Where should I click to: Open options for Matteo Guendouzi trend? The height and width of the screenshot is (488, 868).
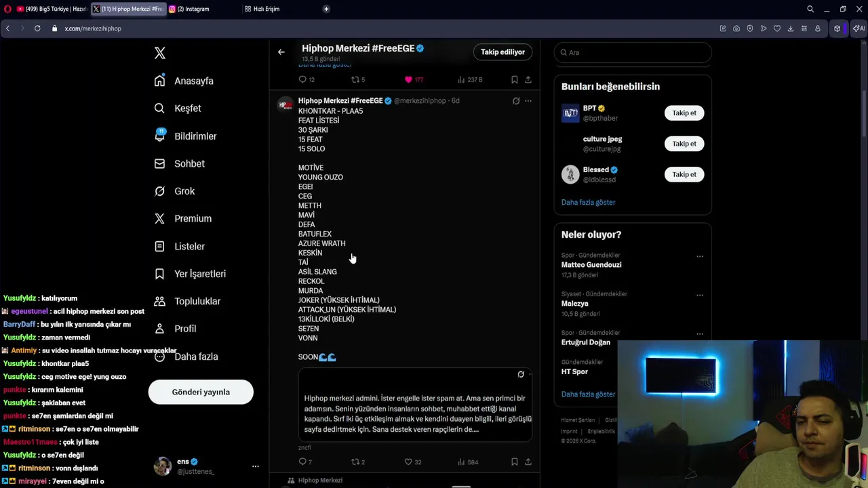click(700, 256)
